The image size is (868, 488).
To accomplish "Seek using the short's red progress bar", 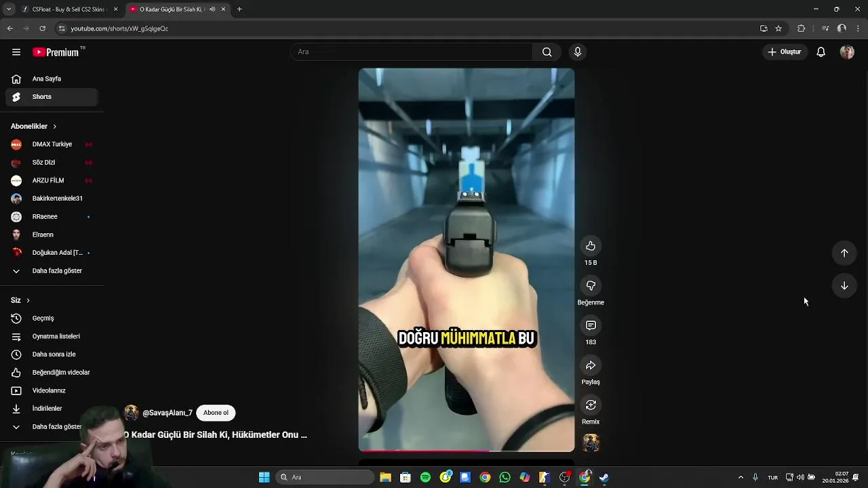I will pyautogui.click(x=467, y=451).
